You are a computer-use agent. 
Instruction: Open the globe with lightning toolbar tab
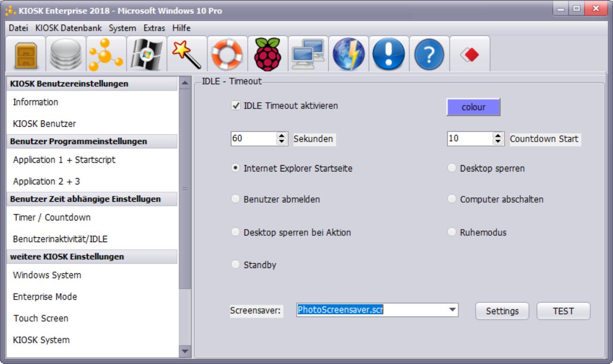[x=349, y=55]
